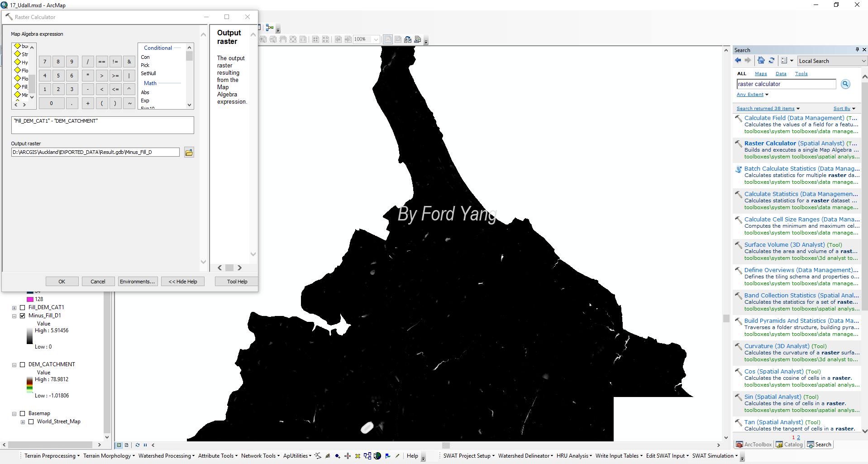Click the blue network diagram icon
The height and width of the screenshot is (464, 868).
tap(367, 456)
